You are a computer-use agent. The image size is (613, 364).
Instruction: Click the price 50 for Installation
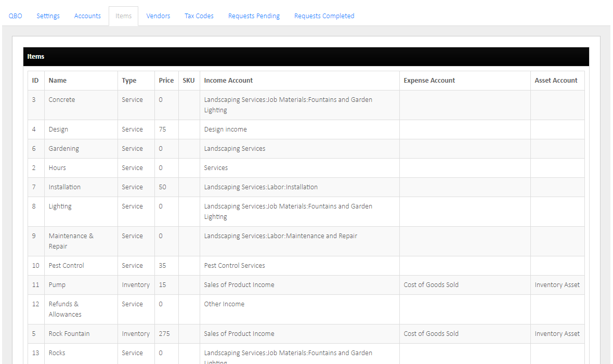coord(162,187)
